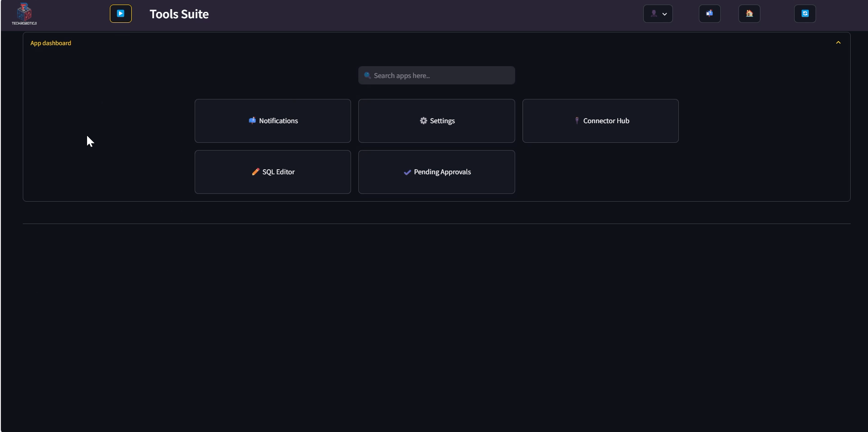Screen dimensions: 868x432
Task: Open the user profile dropdown
Action: (x=658, y=14)
